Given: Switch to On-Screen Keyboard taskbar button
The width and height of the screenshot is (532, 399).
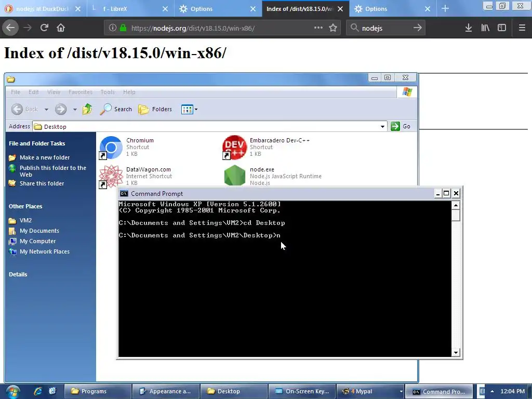Looking at the screenshot, I should tap(302, 391).
